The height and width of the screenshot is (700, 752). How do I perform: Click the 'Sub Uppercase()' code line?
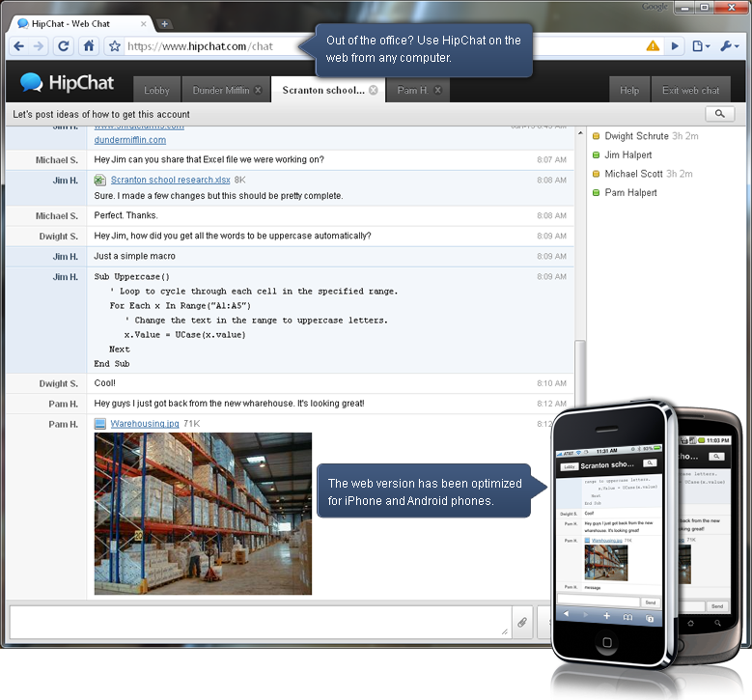click(x=132, y=277)
